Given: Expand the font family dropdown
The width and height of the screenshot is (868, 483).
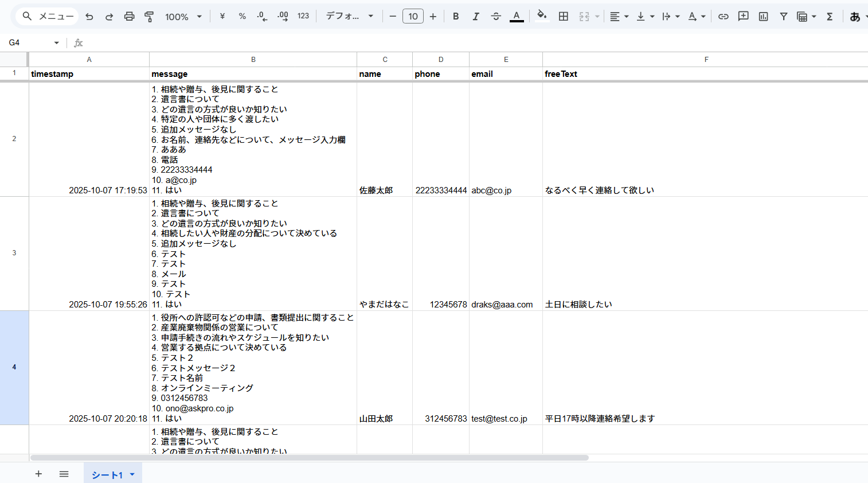Looking at the screenshot, I should [x=350, y=17].
